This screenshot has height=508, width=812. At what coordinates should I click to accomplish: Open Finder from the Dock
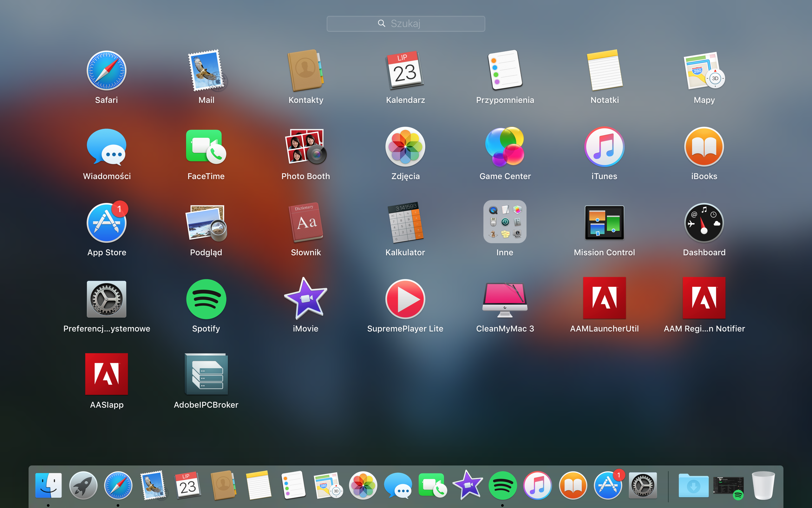[48, 485]
